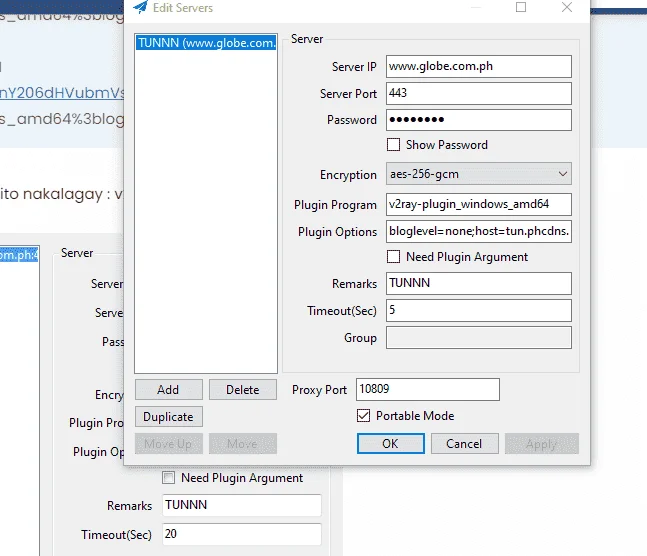Click the Encryption label in Edit Servers
The image size is (647, 556).
point(348,175)
